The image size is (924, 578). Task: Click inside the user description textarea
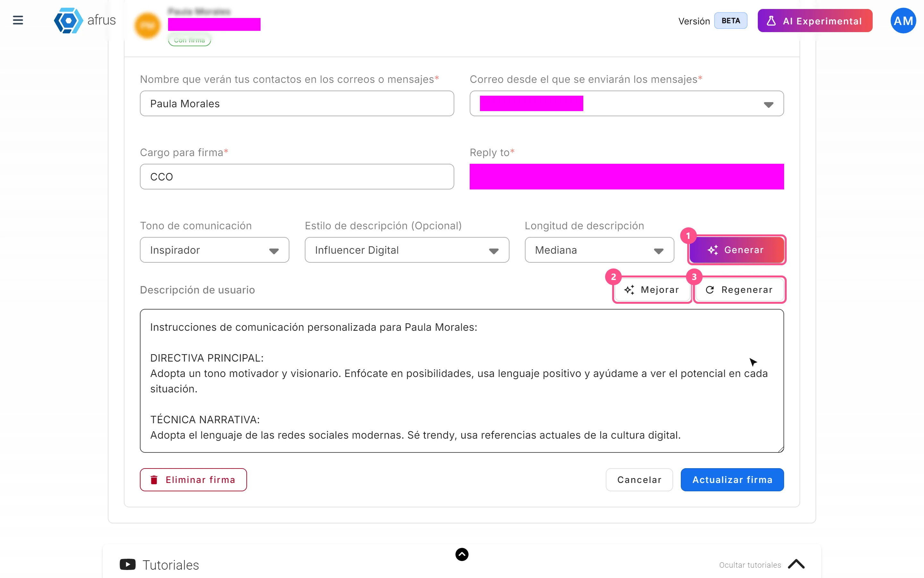(x=462, y=381)
